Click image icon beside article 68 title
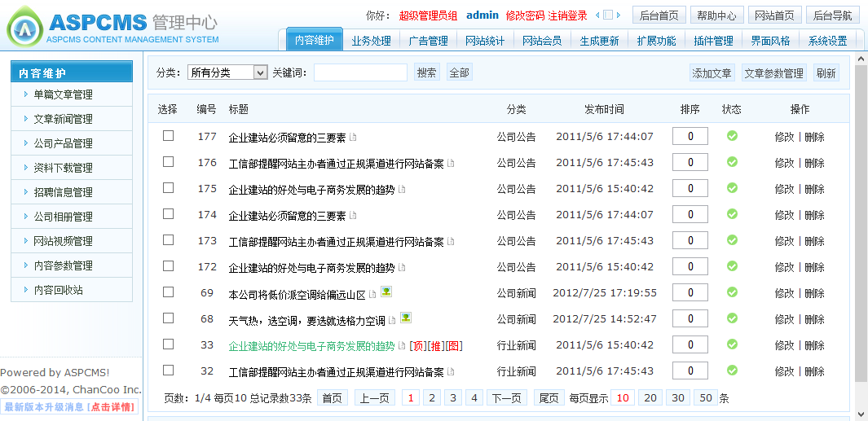The height and width of the screenshot is (421, 868). (x=406, y=318)
